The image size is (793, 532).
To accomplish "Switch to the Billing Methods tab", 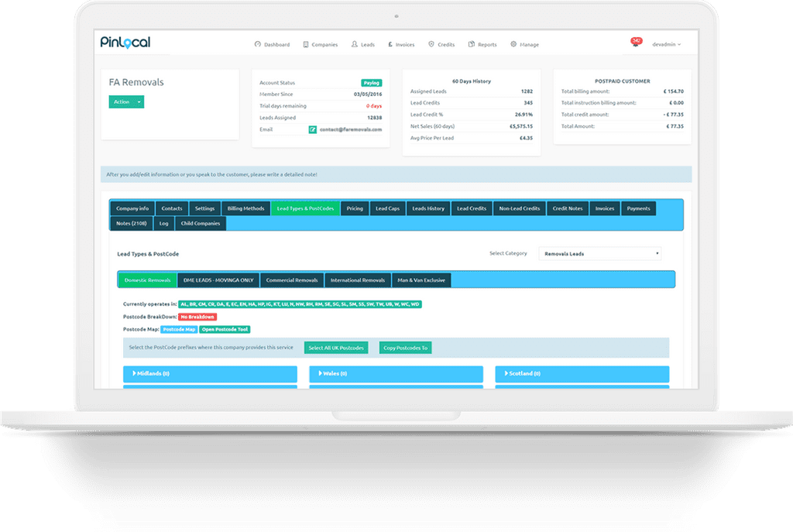I will 245,208.
